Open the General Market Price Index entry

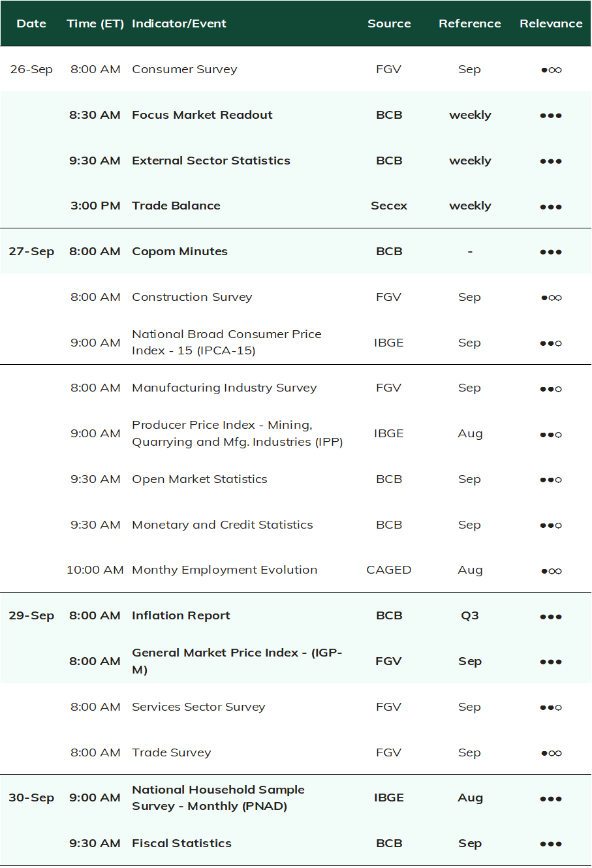[x=237, y=661]
